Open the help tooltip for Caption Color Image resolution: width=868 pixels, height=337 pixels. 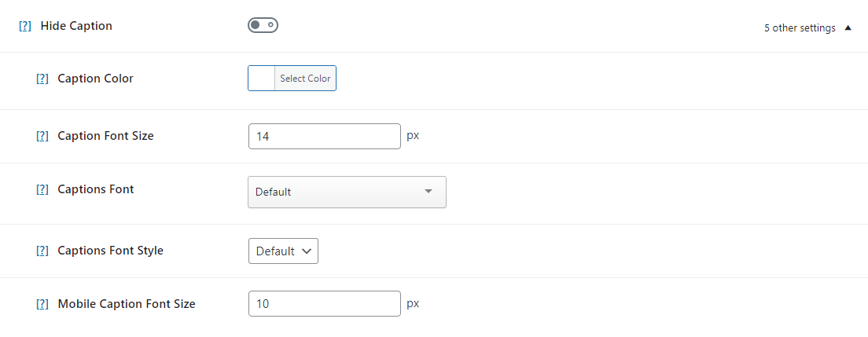(42, 79)
